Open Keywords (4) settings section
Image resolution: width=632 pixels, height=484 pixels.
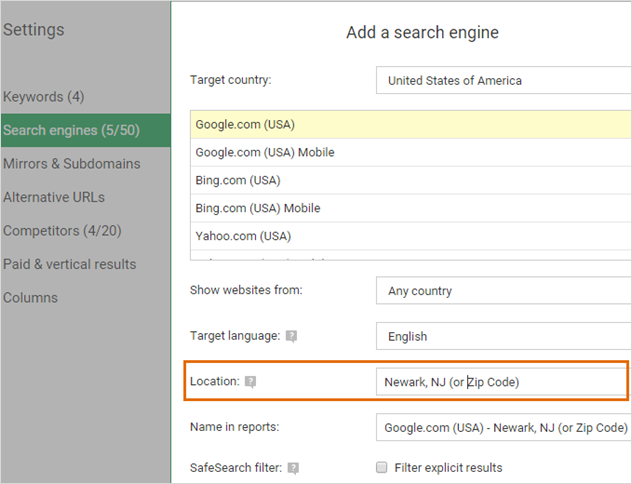tap(44, 97)
